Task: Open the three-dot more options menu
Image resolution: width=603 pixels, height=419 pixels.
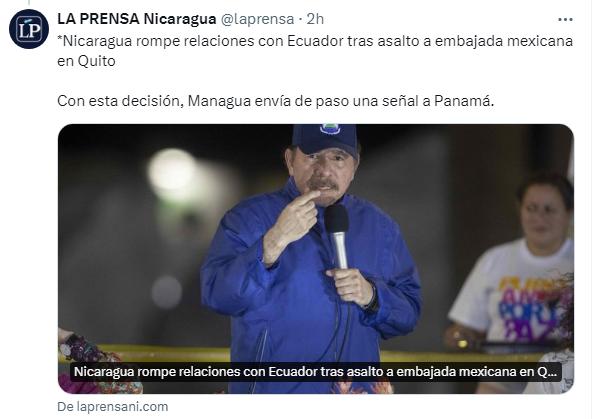Action: coord(565,19)
